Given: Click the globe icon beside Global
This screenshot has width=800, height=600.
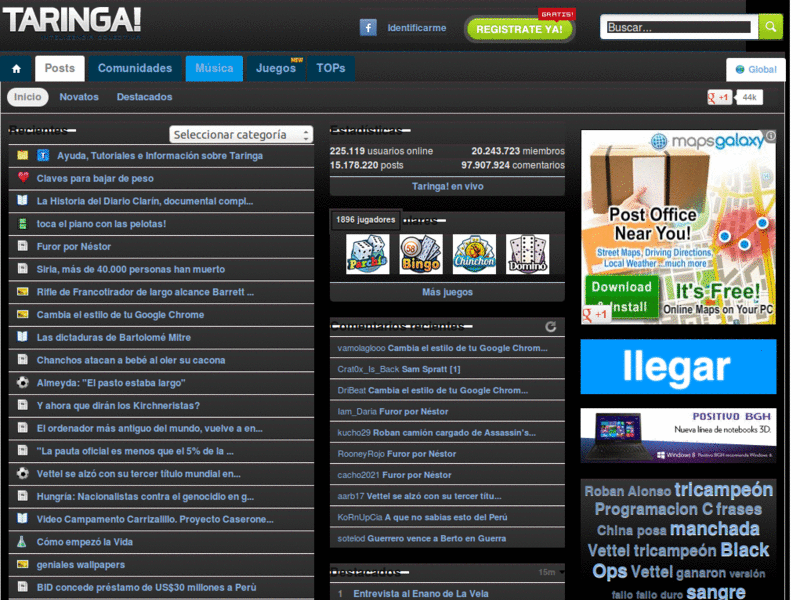Looking at the screenshot, I should (740, 69).
